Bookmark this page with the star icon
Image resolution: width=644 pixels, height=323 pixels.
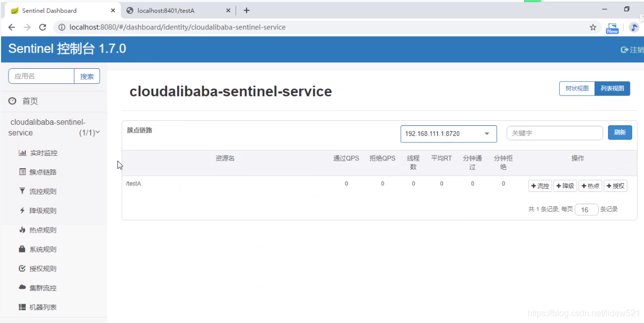(x=592, y=27)
